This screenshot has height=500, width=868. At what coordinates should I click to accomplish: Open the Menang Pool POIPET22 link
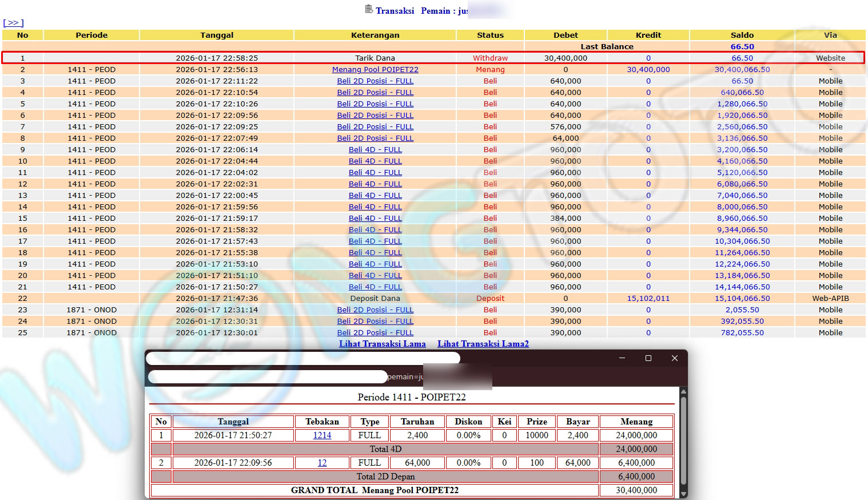click(x=375, y=69)
